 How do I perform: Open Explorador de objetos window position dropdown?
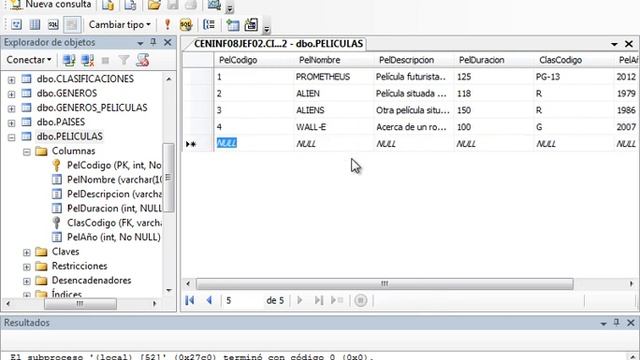click(x=140, y=43)
